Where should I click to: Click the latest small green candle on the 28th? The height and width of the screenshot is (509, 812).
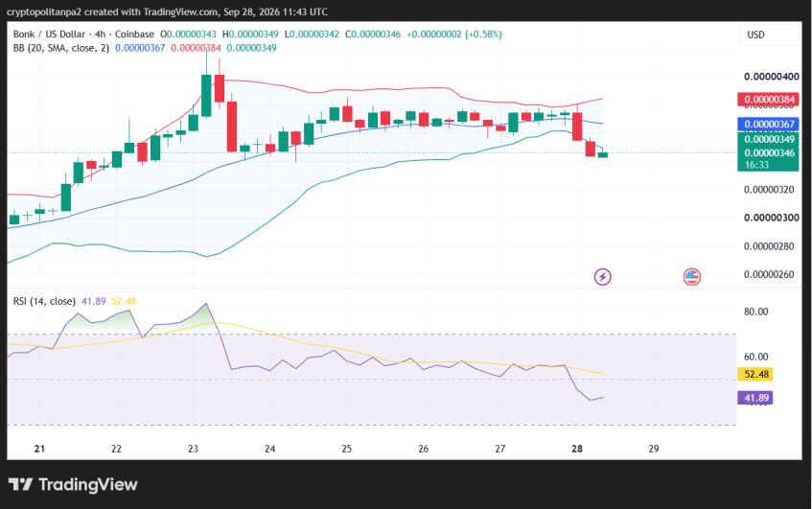click(x=603, y=154)
